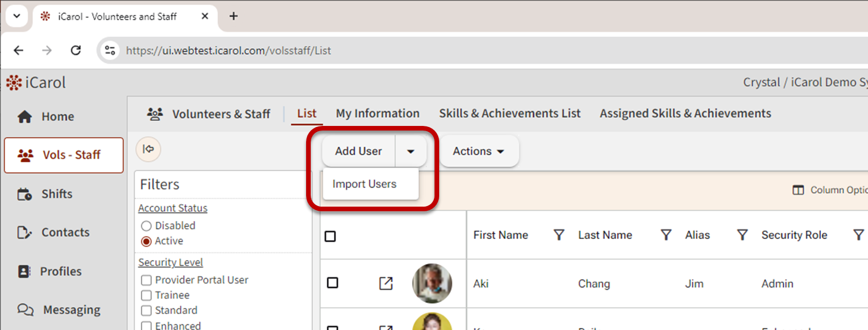Go to Shifts in the sidebar
868x330 pixels.
56,194
